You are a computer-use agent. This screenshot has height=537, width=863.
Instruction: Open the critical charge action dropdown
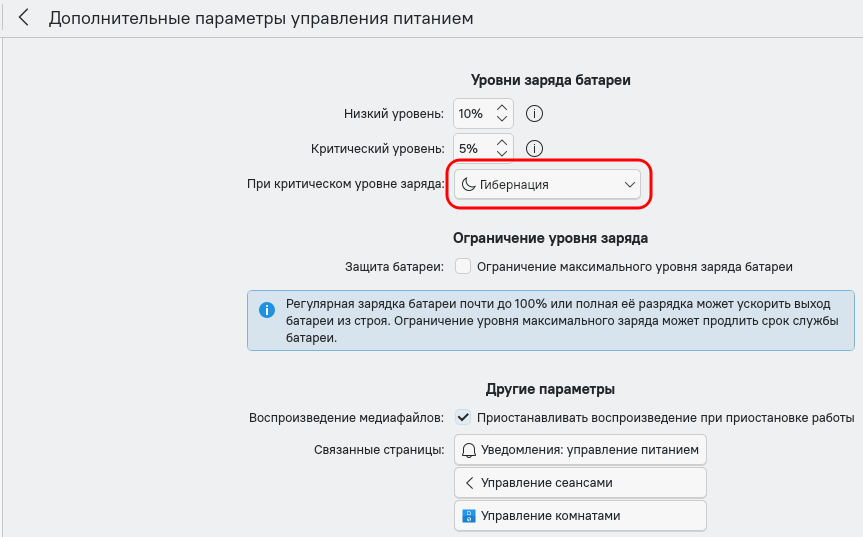[x=548, y=185]
